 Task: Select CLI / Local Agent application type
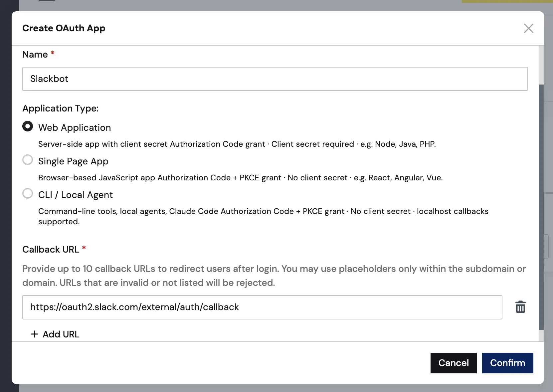(28, 194)
